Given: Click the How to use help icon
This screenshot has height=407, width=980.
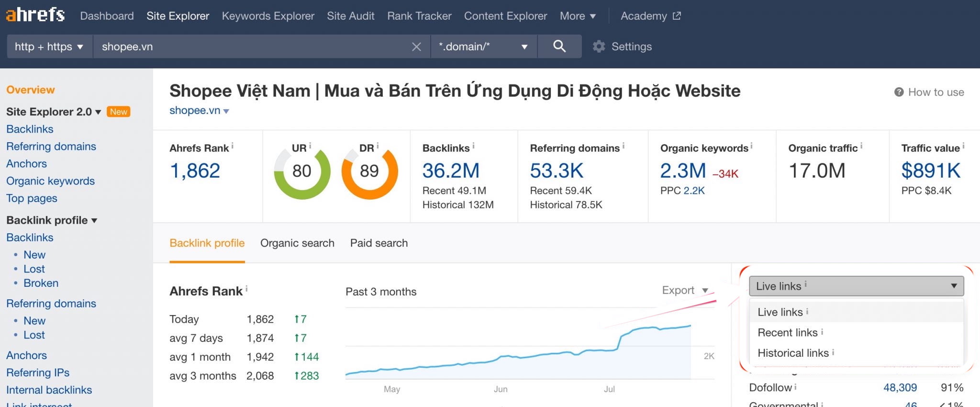Looking at the screenshot, I should point(899,92).
